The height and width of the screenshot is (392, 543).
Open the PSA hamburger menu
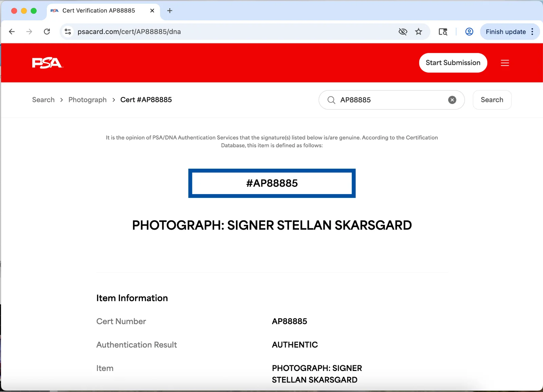(x=505, y=63)
